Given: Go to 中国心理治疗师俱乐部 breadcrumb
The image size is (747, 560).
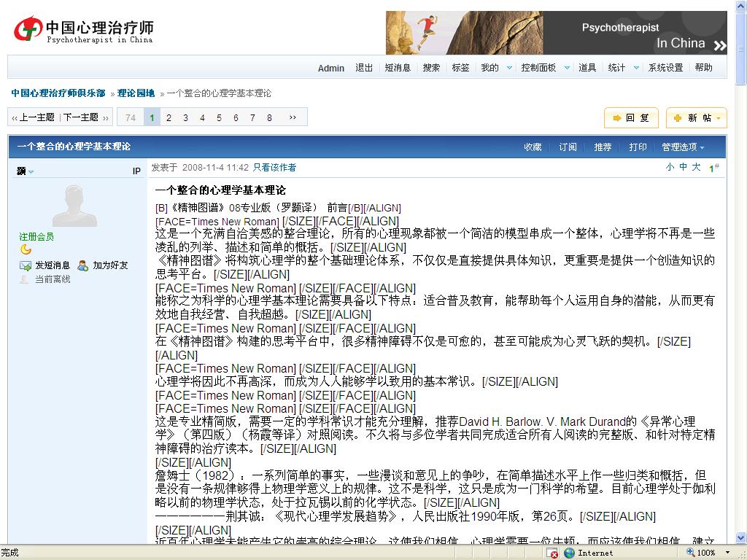Looking at the screenshot, I should [58, 93].
